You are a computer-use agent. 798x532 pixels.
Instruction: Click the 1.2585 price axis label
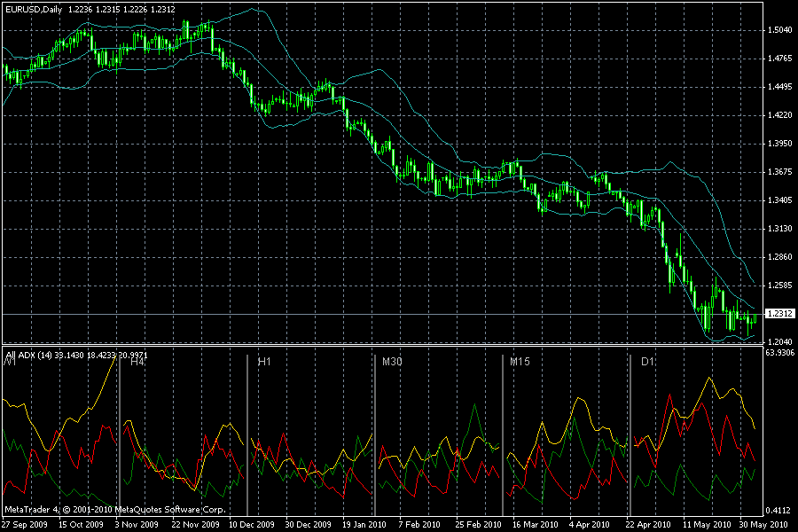pos(780,286)
